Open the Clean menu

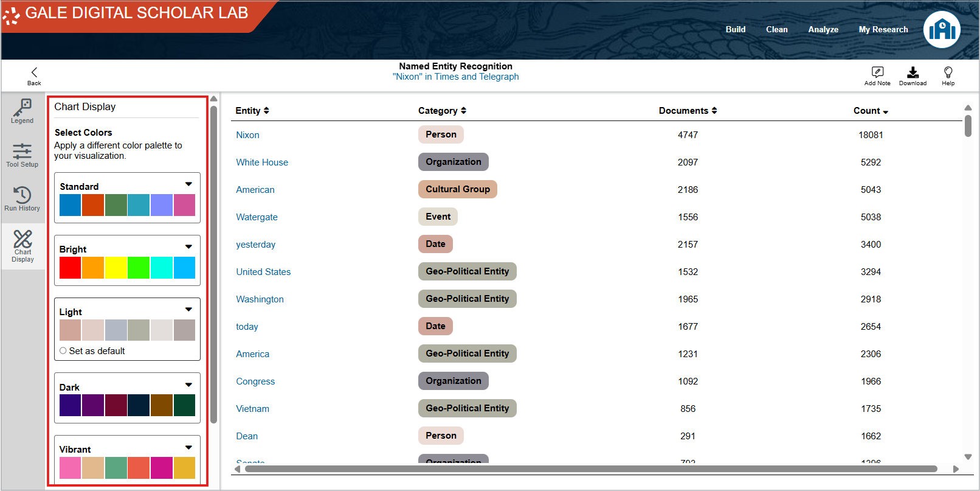[x=776, y=29]
